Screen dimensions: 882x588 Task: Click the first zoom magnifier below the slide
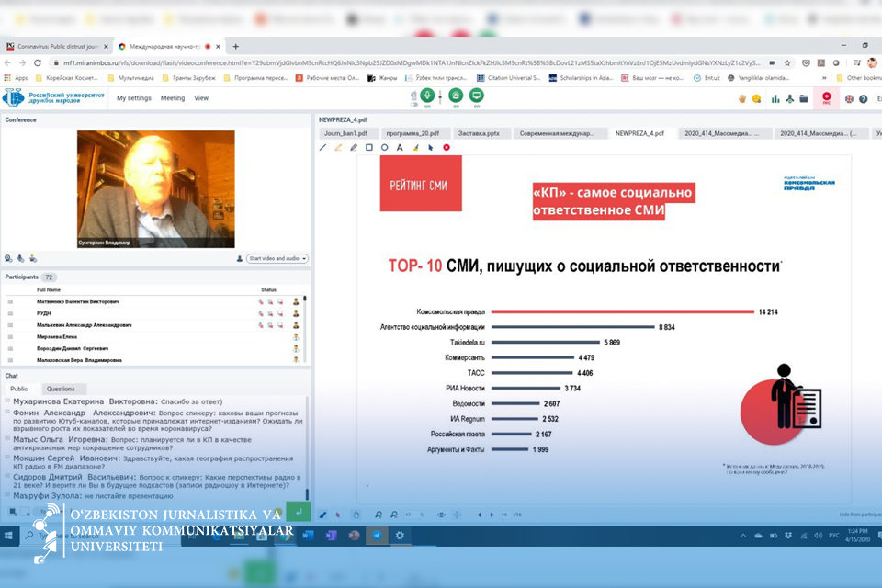coord(379,514)
